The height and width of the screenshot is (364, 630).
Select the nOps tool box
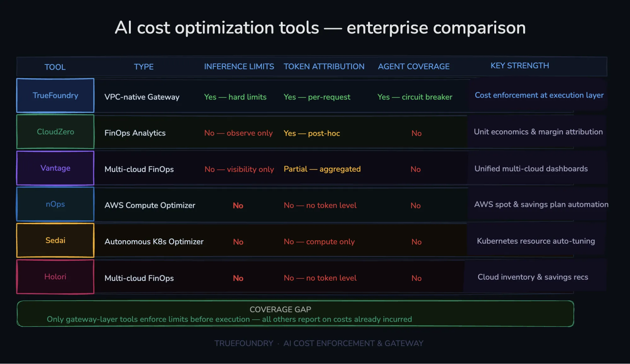(55, 204)
